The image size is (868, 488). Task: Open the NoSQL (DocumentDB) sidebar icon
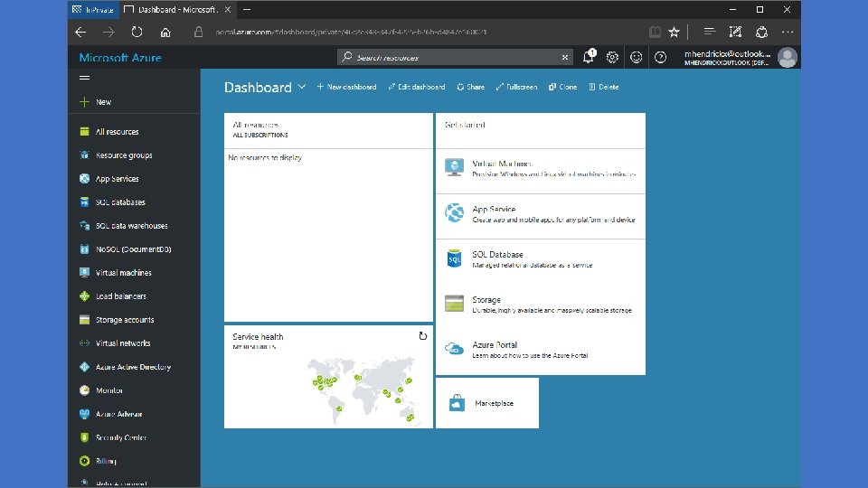84,249
